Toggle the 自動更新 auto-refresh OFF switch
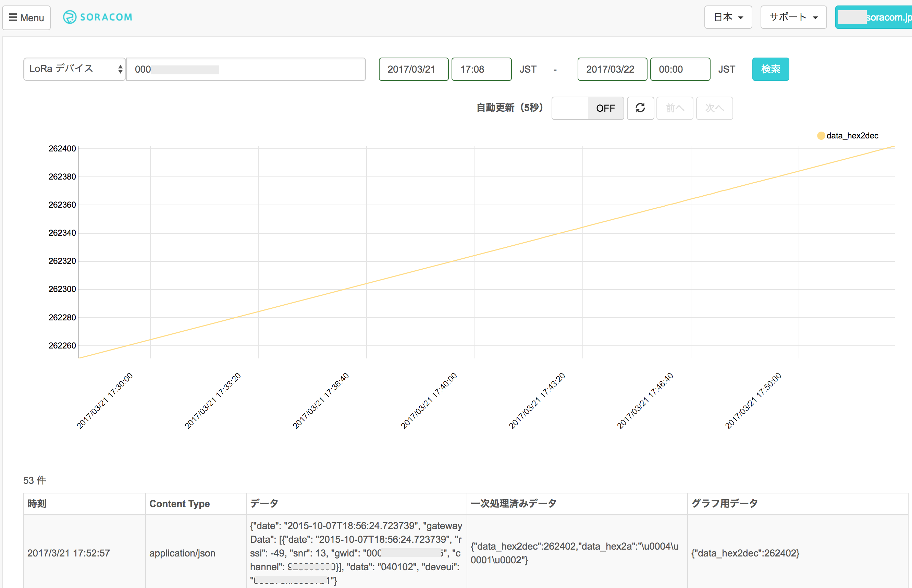 click(588, 108)
